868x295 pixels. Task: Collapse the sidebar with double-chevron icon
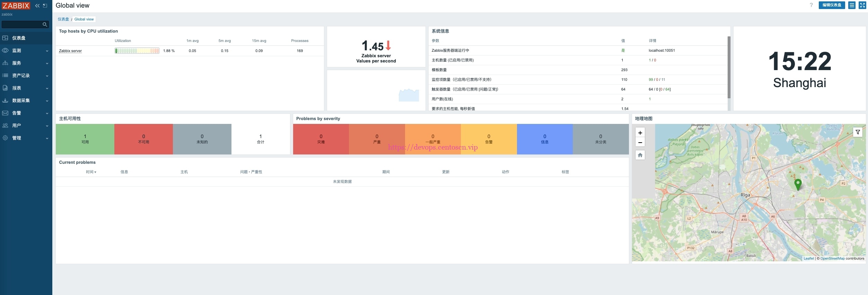click(x=37, y=6)
